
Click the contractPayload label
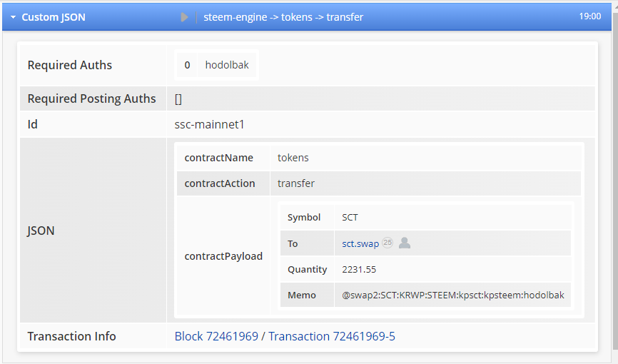[223, 256]
